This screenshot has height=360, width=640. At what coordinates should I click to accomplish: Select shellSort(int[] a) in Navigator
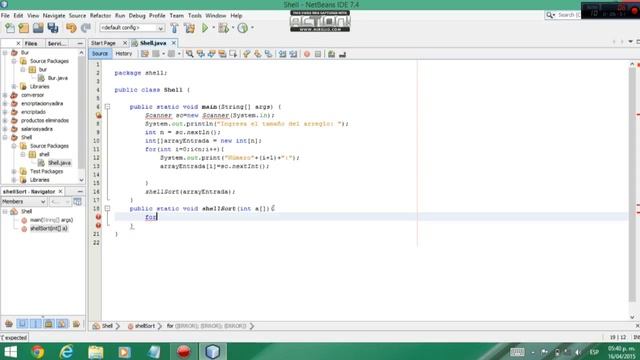[x=49, y=229]
